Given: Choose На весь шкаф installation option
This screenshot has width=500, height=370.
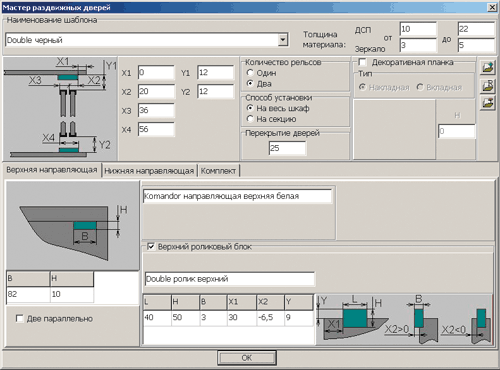Looking at the screenshot, I should [250, 108].
